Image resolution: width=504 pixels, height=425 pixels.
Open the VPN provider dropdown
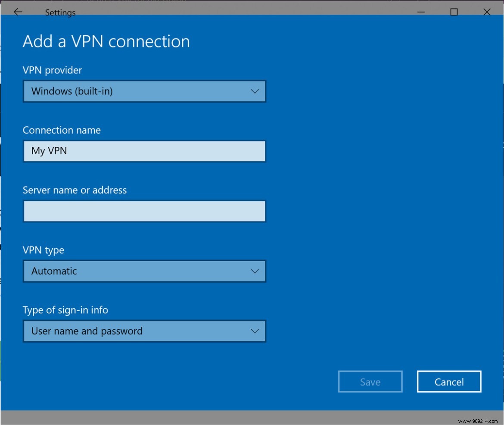pos(144,91)
